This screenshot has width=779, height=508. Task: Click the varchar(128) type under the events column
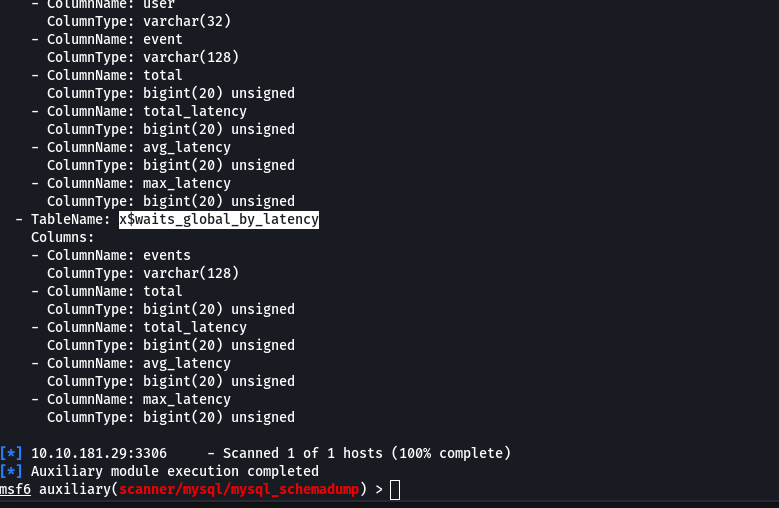(x=191, y=273)
